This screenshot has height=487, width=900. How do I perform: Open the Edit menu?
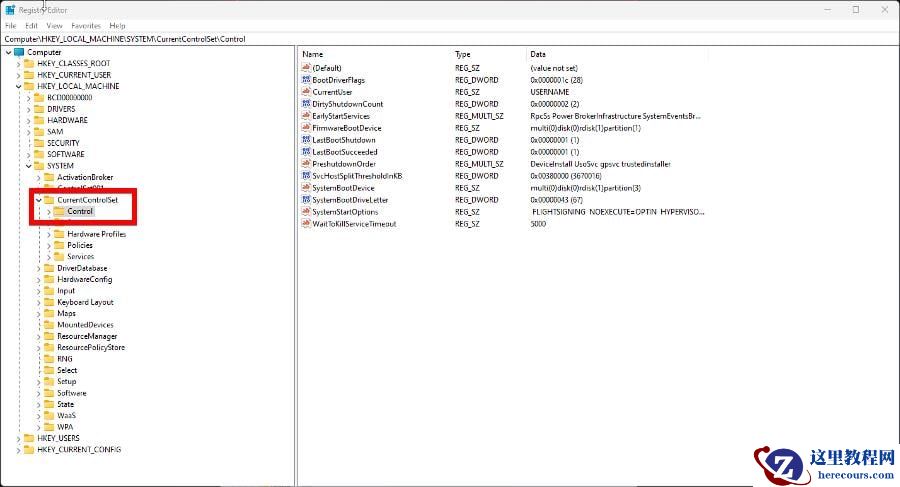coord(32,26)
